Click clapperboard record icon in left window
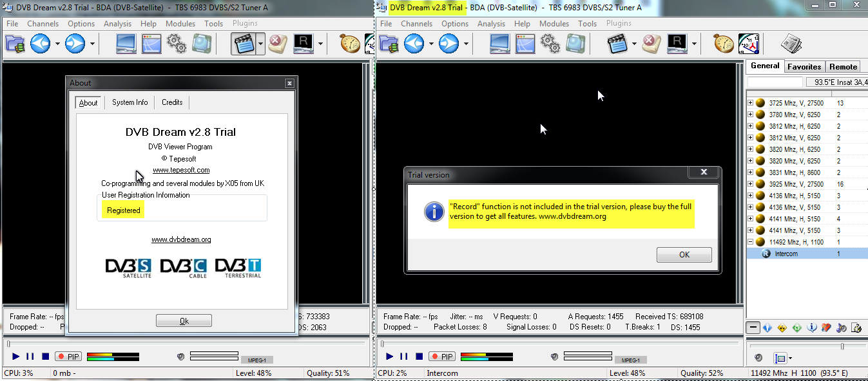 click(244, 44)
